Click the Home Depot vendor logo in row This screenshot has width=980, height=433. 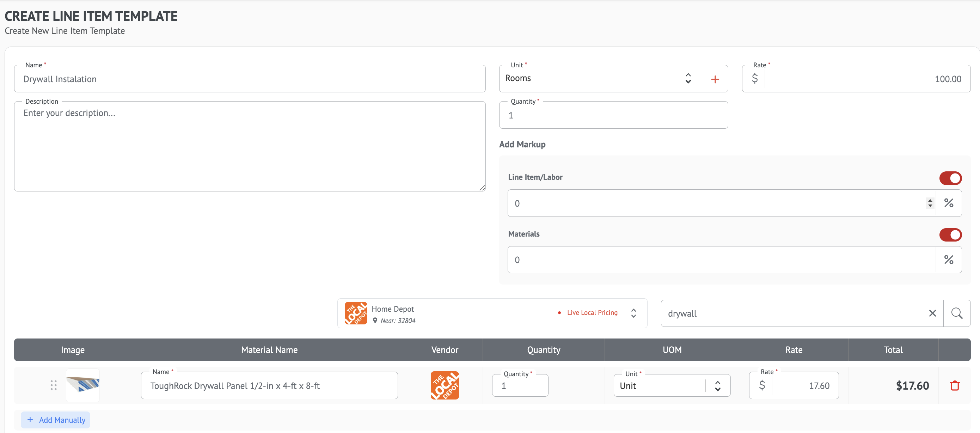(x=444, y=385)
